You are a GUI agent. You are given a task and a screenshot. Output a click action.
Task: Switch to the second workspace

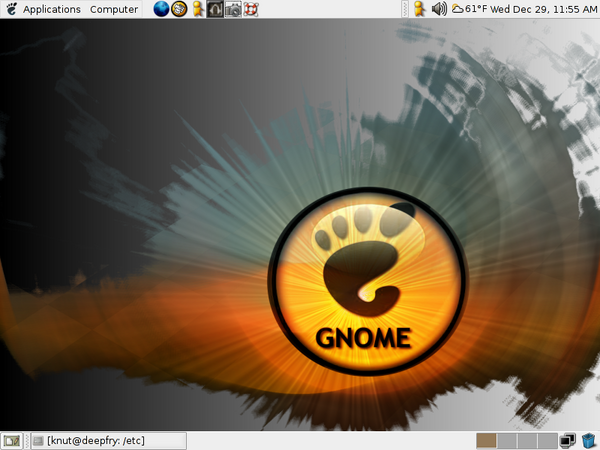[x=507, y=441]
